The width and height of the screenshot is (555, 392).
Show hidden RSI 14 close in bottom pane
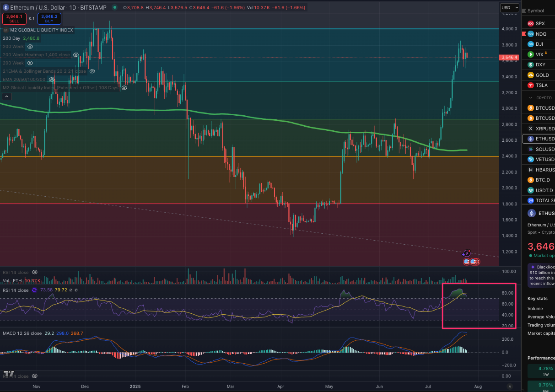(35, 376)
